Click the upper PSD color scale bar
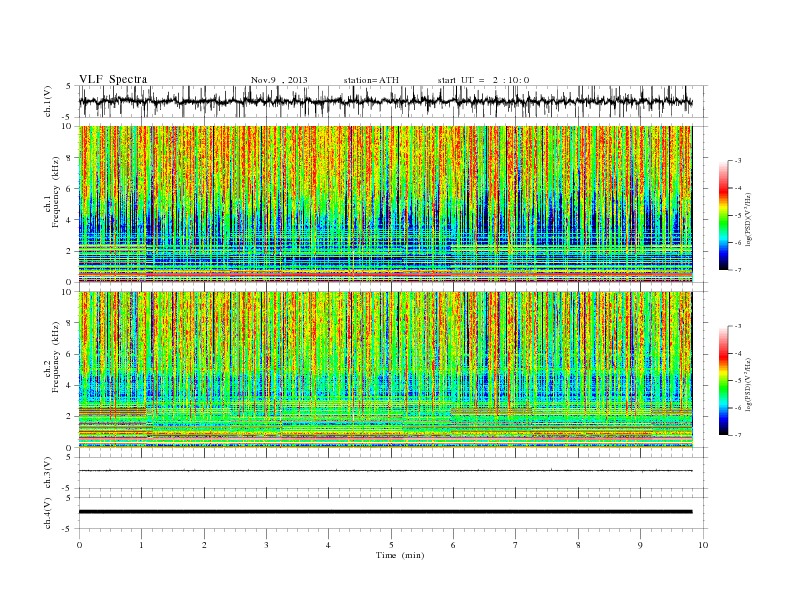Viewport: 792px width, 612px height. click(724, 215)
